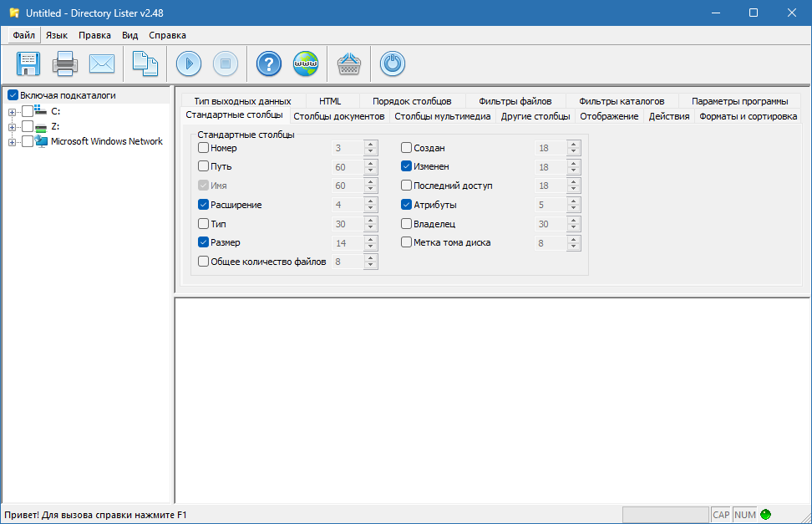Image resolution: width=812 pixels, height=524 pixels.
Task: Switch to the Столбцы мультимедиа tab
Action: click(442, 116)
